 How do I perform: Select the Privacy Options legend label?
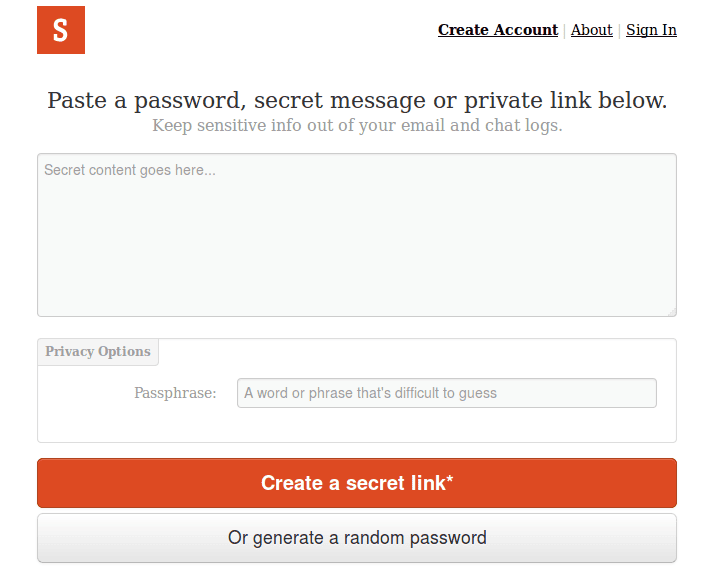pos(98,352)
